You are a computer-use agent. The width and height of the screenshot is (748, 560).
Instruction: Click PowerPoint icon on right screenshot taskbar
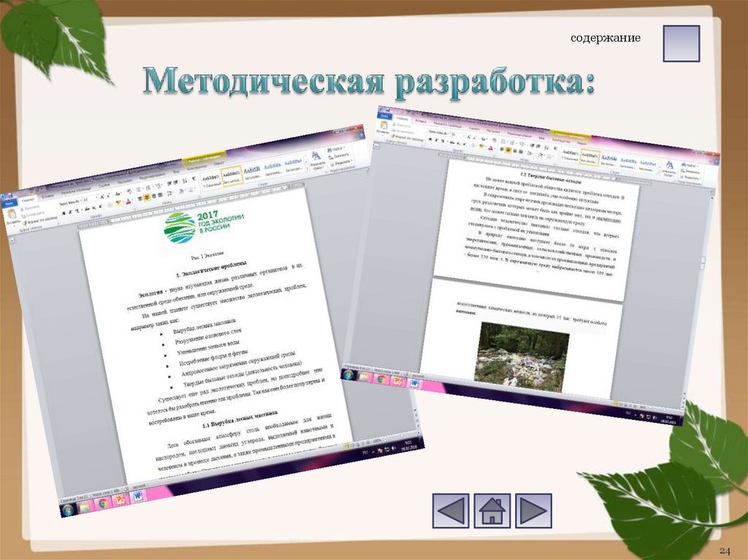397,381
